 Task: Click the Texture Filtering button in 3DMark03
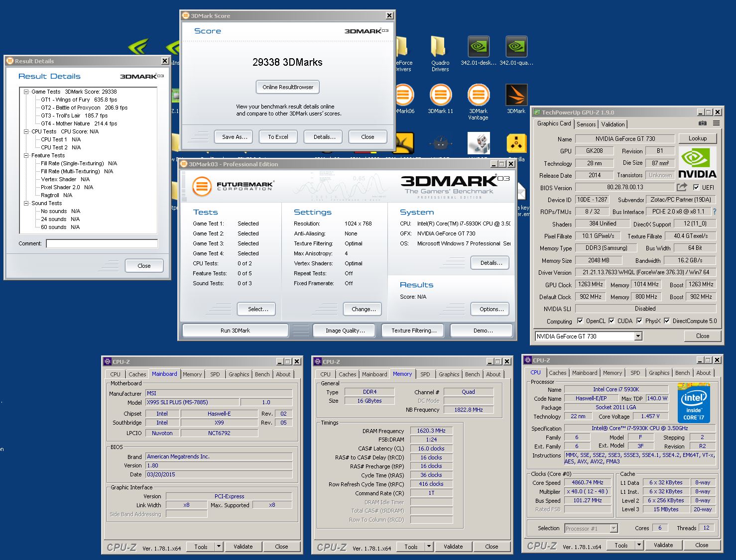[414, 331]
